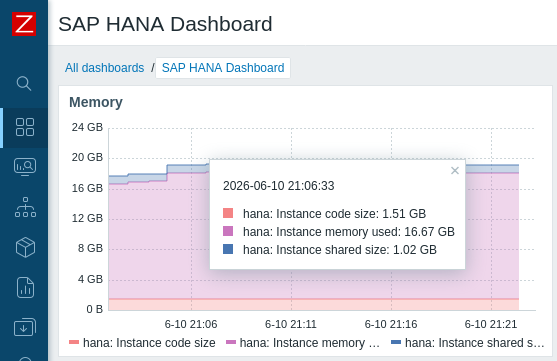Open the Dashboards sidebar icon
The width and height of the screenshot is (557, 361).
coord(25,127)
